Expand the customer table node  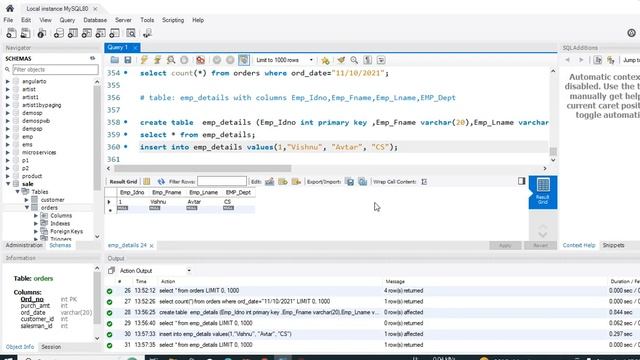(x=27, y=200)
